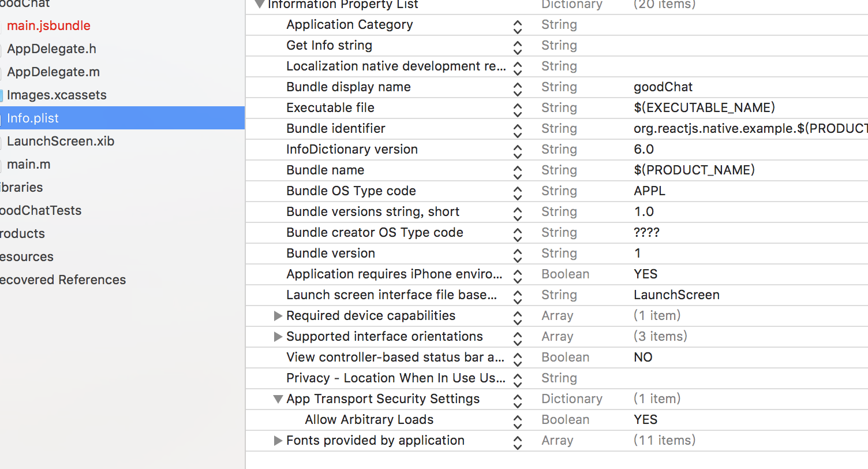Viewport: 868px width, 469px height.
Task: Click the stepper for Application Category
Action: click(518, 26)
